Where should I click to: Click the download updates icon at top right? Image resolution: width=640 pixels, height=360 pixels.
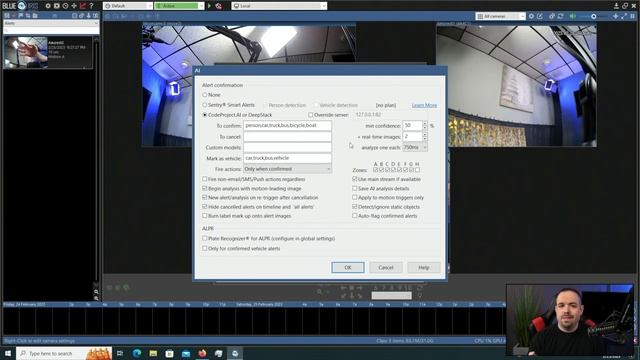pyautogui.click(x=616, y=6)
